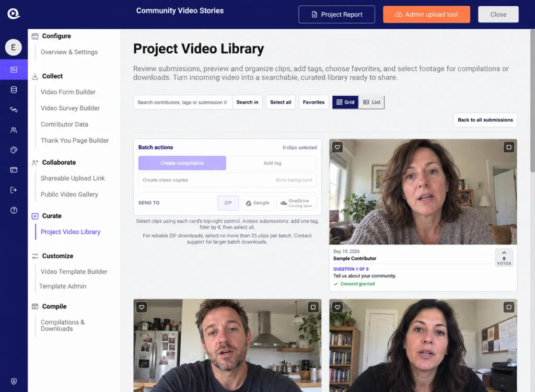
Task: Open Project Video Library
Action: 71,232
